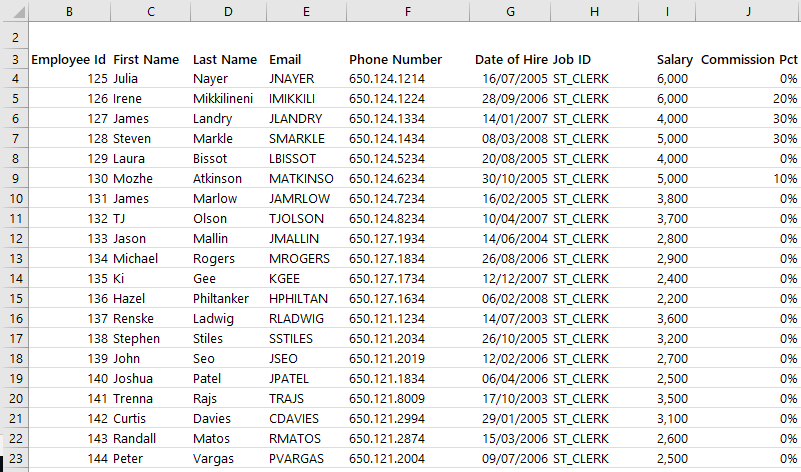Viewport: 801px width, 472px height.
Task: Select column F header
Action: click(408, 11)
